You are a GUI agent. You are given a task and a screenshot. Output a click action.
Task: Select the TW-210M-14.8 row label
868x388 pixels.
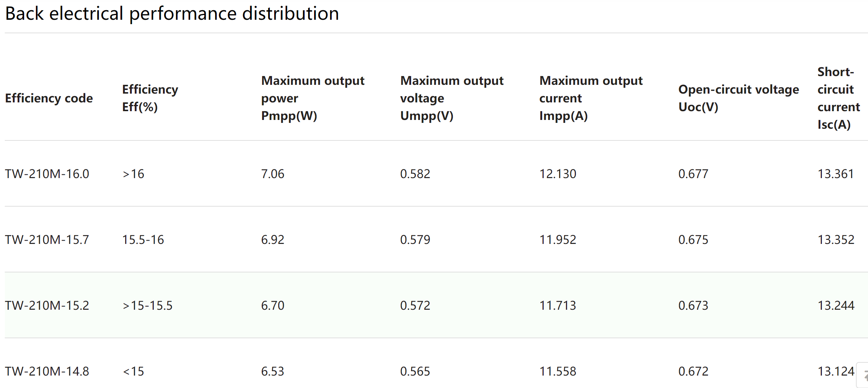click(x=47, y=371)
